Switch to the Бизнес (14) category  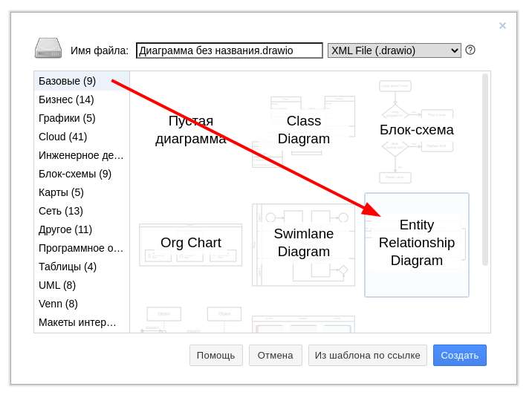tap(67, 99)
